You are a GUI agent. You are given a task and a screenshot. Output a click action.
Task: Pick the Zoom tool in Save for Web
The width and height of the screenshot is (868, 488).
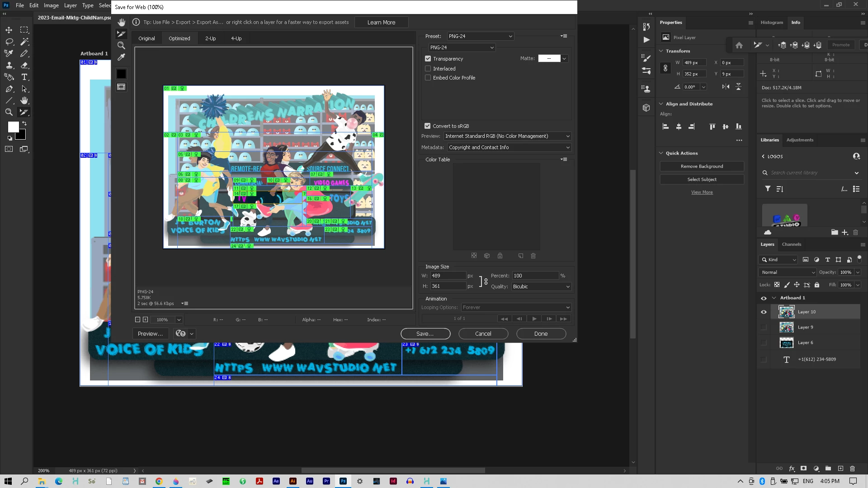pyautogui.click(x=121, y=46)
